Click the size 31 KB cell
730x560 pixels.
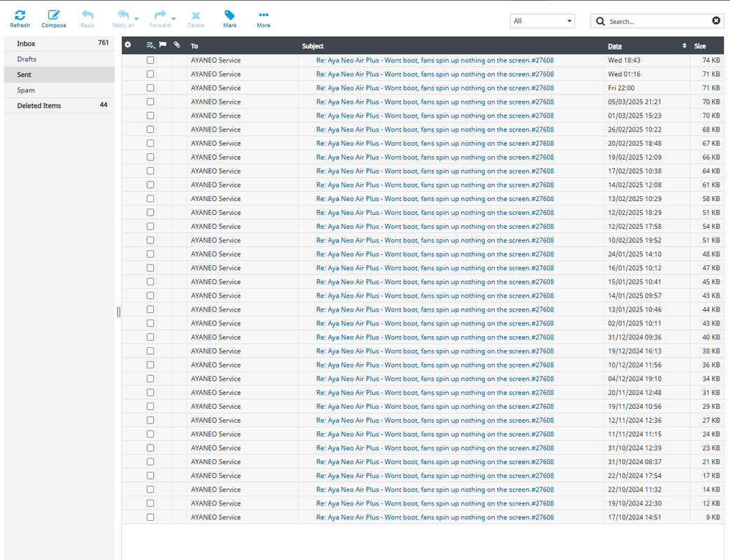(x=711, y=393)
